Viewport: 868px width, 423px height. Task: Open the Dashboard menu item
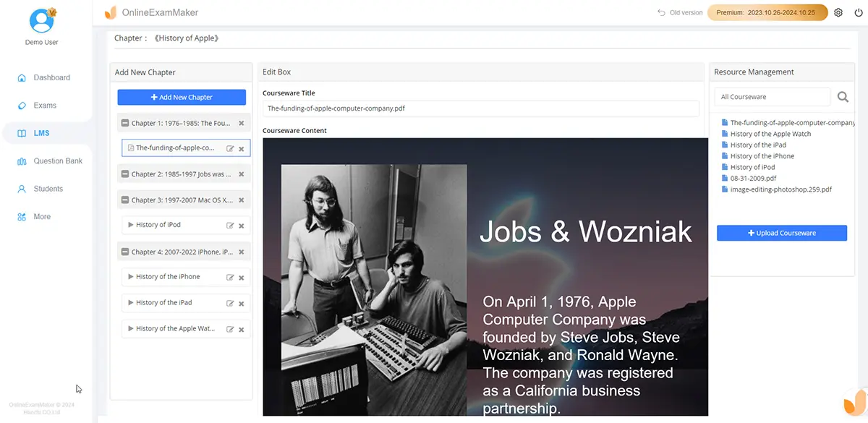point(51,77)
